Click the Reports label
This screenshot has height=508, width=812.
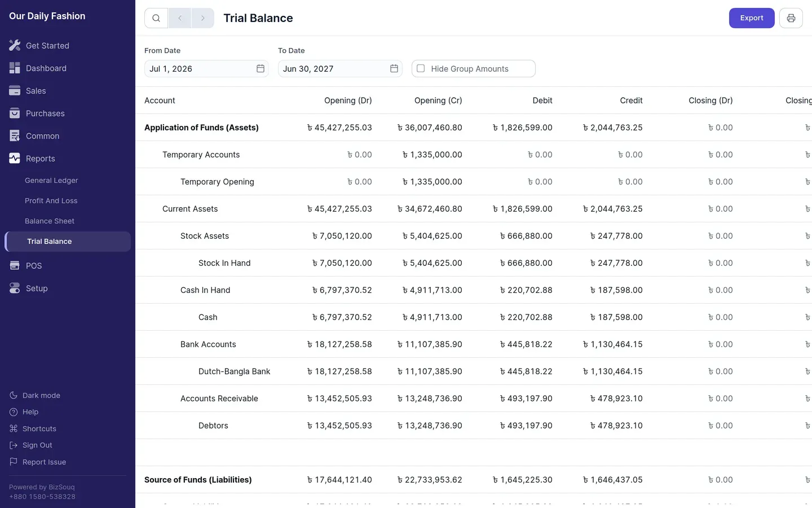(41, 158)
